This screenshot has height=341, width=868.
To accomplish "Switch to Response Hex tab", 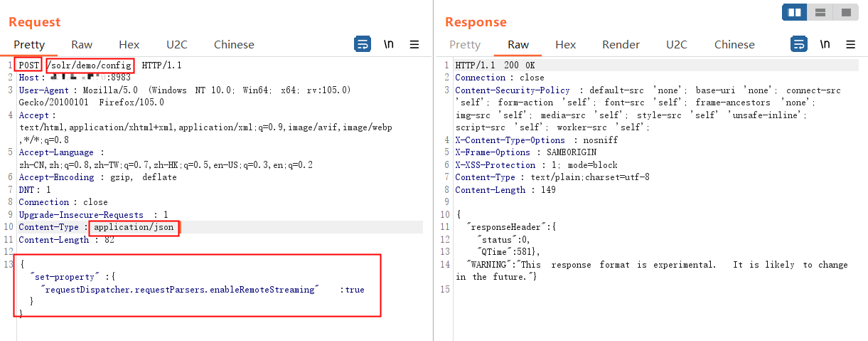I will tap(566, 44).
